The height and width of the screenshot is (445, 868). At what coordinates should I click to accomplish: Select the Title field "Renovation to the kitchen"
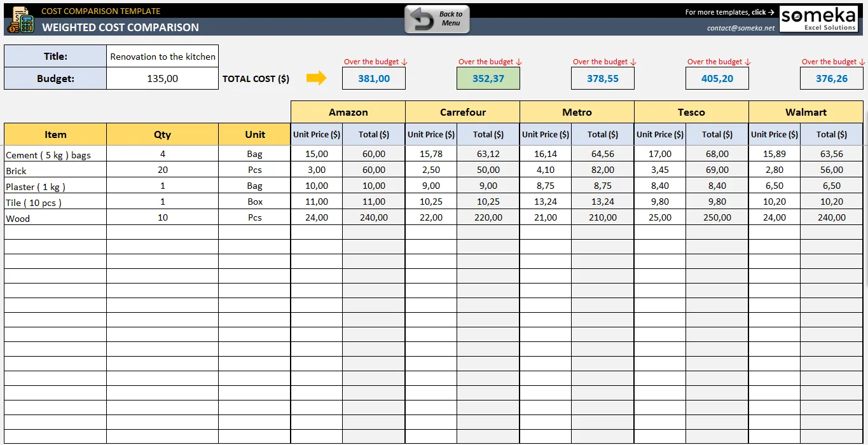point(162,57)
